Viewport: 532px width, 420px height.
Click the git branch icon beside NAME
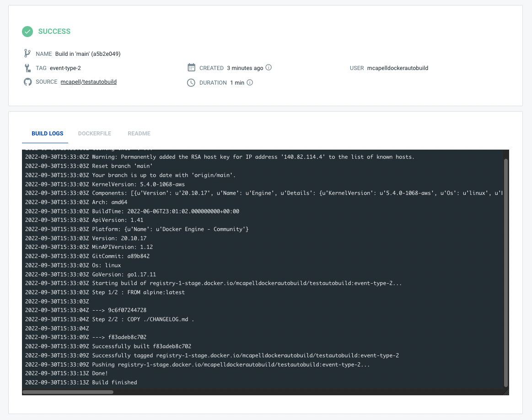[x=27, y=54]
